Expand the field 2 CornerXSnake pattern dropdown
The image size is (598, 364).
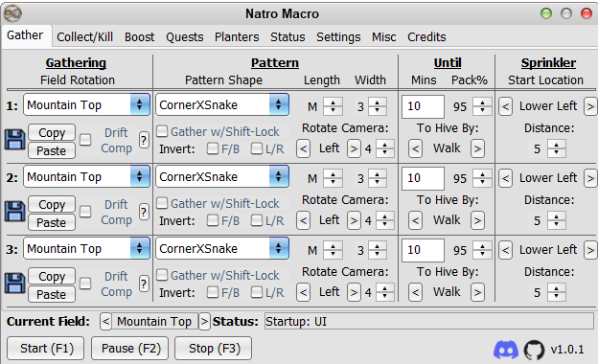[x=222, y=177]
